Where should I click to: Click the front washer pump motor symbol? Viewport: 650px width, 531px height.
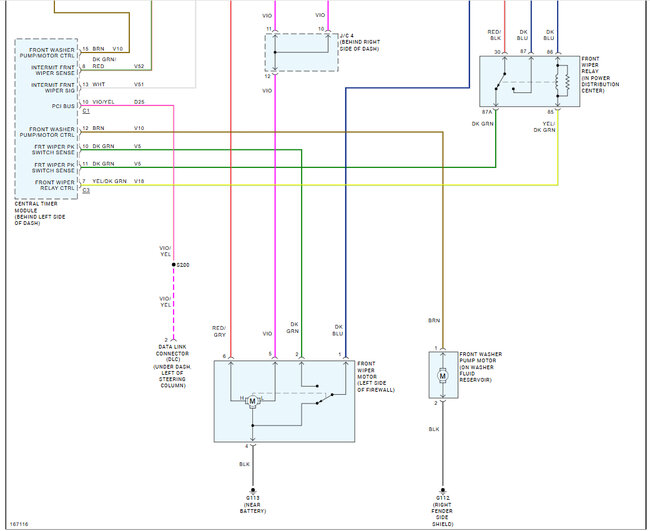pos(442,376)
